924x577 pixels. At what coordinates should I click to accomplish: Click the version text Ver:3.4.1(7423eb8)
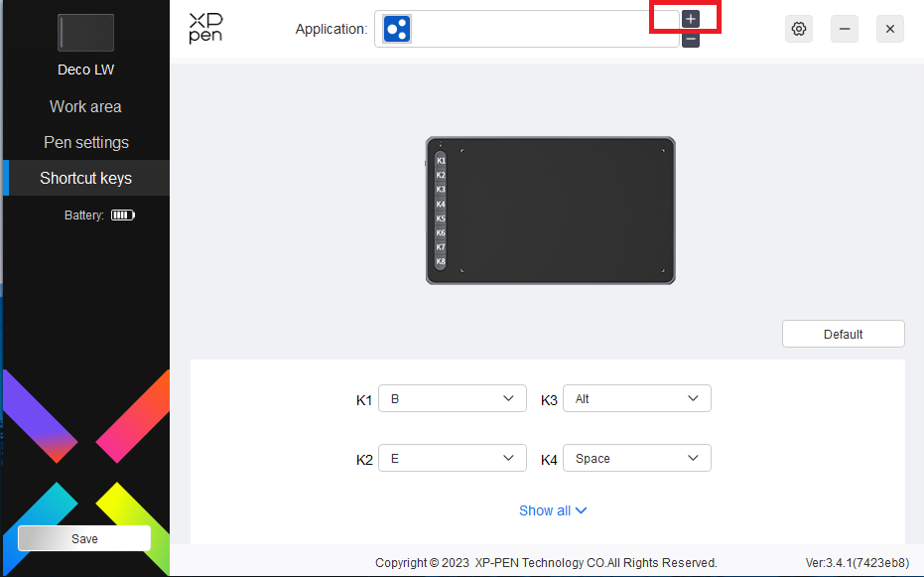(858, 563)
